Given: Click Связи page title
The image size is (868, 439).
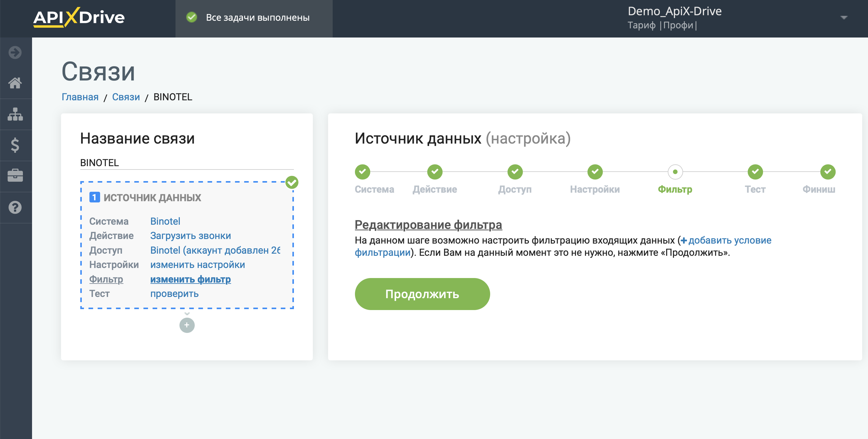Looking at the screenshot, I should pyautogui.click(x=98, y=72).
